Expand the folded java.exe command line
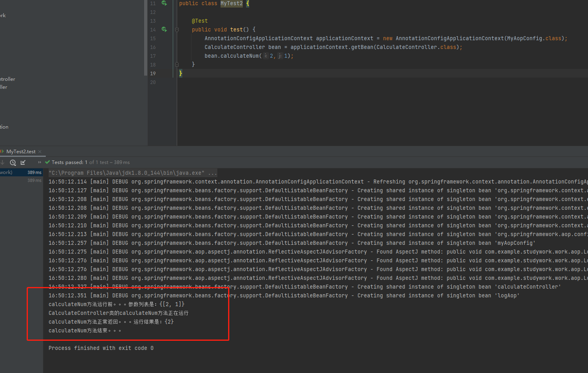This screenshot has width=588, height=373. point(213,173)
